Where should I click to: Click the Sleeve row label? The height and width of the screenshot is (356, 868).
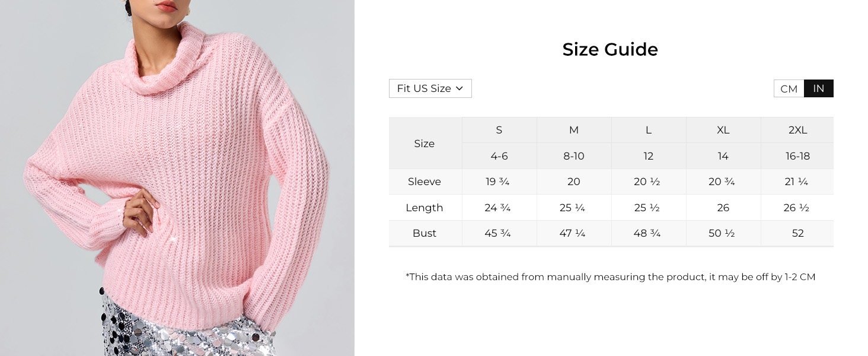pyautogui.click(x=424, y=182)
